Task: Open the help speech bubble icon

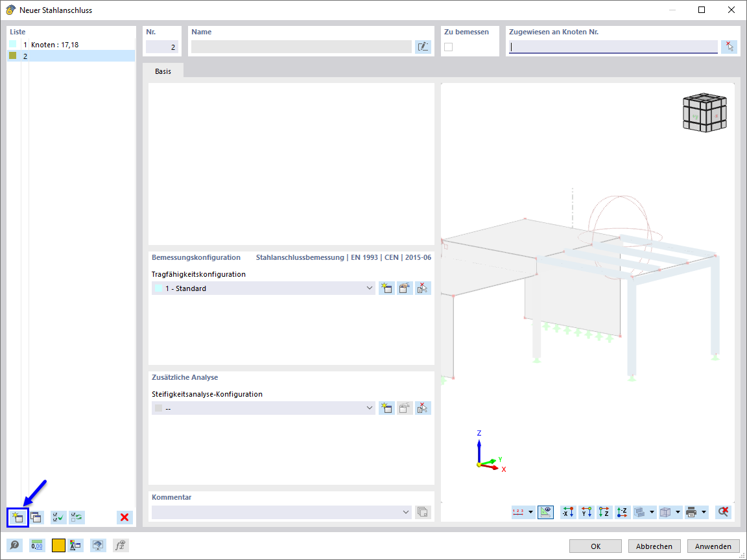Action: pos(15,545)
